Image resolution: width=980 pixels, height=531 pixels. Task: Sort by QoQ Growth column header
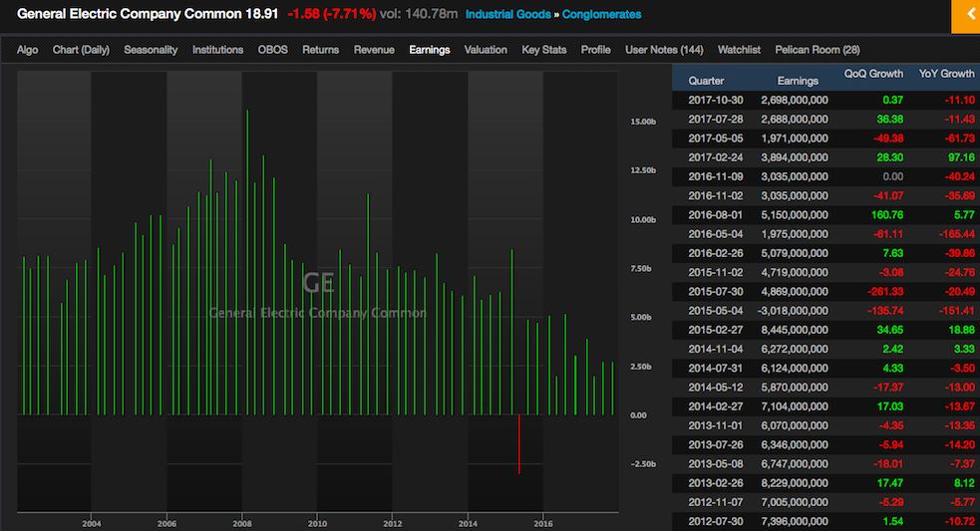pos(873,74)
